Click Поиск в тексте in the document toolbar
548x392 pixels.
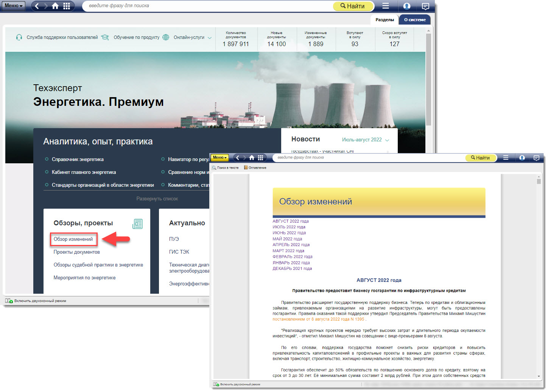pyautogui.click(x=225, y=168)
